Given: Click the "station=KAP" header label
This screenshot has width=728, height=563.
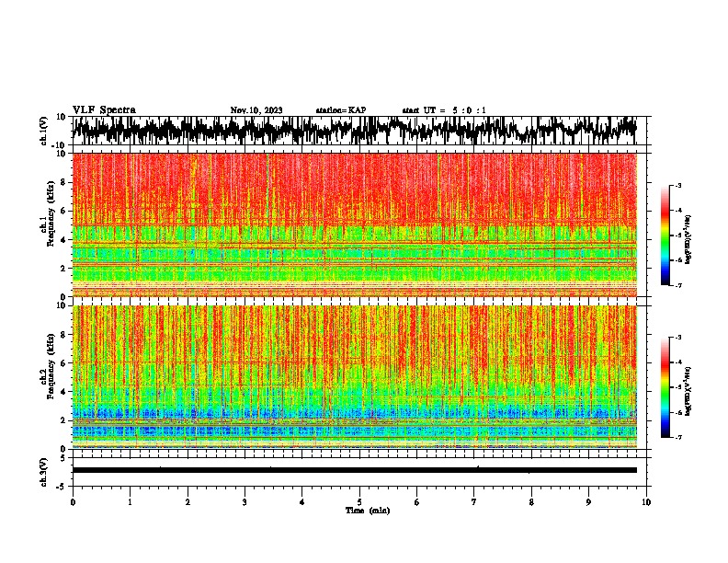Looking at the screenshot, I should click(341, 110).
